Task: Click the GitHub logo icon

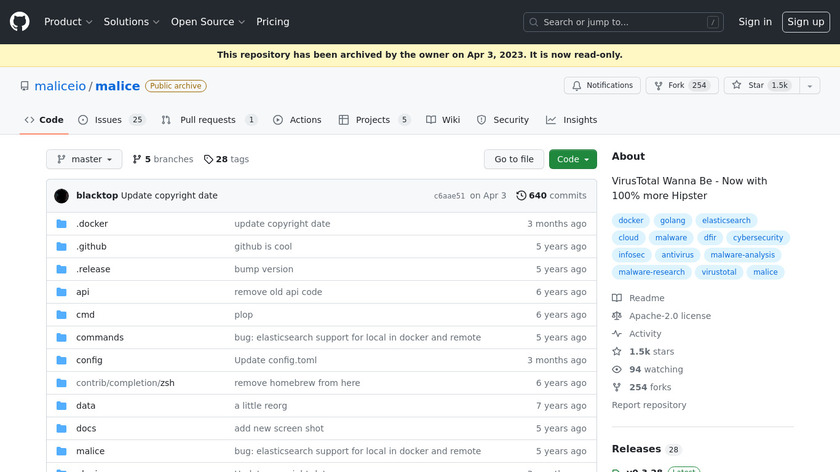Action: click(20, 22)
